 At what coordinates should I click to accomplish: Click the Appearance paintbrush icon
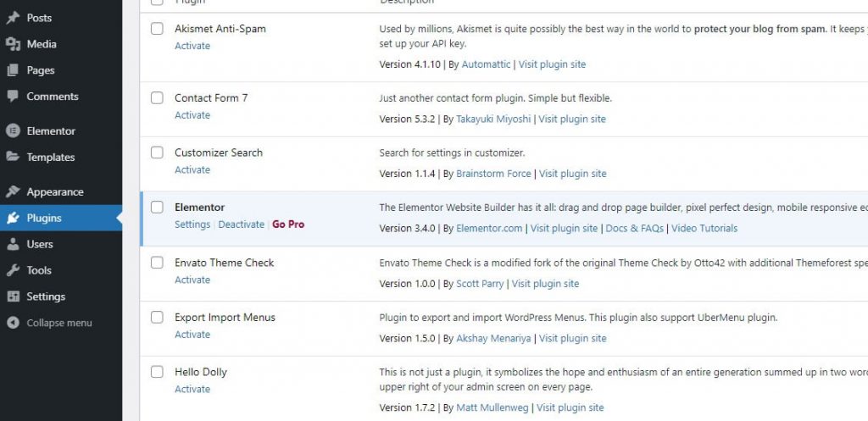click(13, 192)
